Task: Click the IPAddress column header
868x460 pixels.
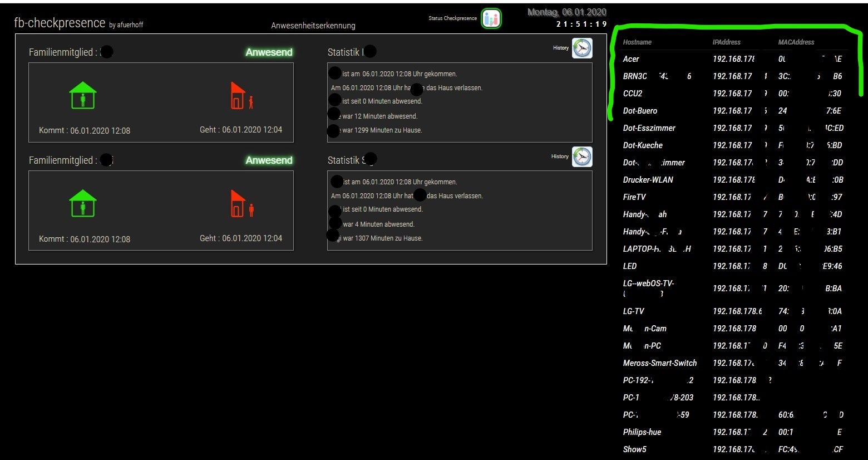Action: (x=727, y=42)
